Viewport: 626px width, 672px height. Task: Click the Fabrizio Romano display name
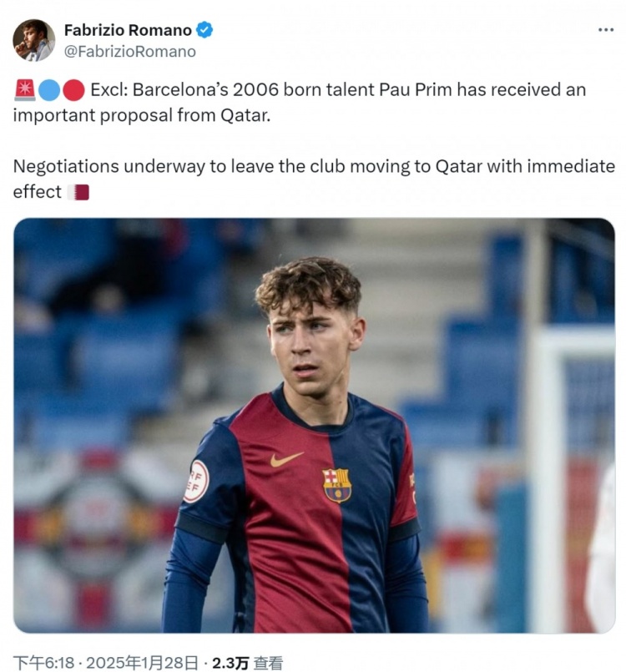128,30
